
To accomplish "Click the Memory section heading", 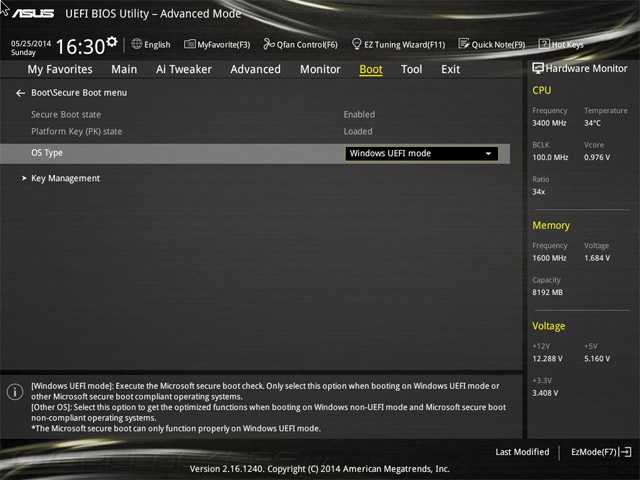I will 551,225.
